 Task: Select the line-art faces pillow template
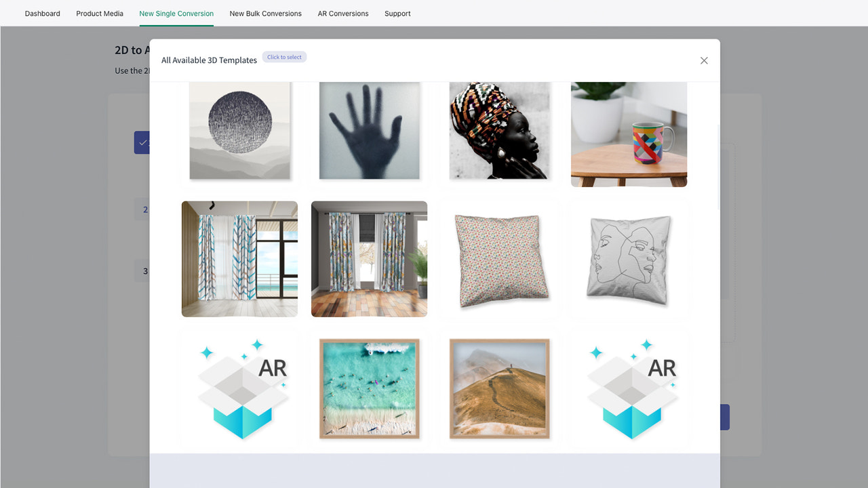tap(629, 259)
